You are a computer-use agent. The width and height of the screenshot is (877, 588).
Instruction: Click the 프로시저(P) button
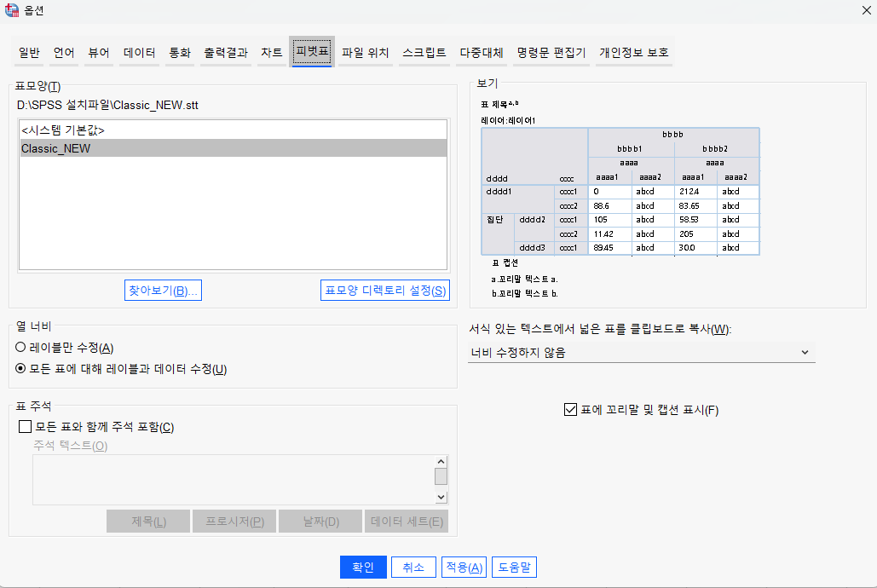[x=234, y=522]
